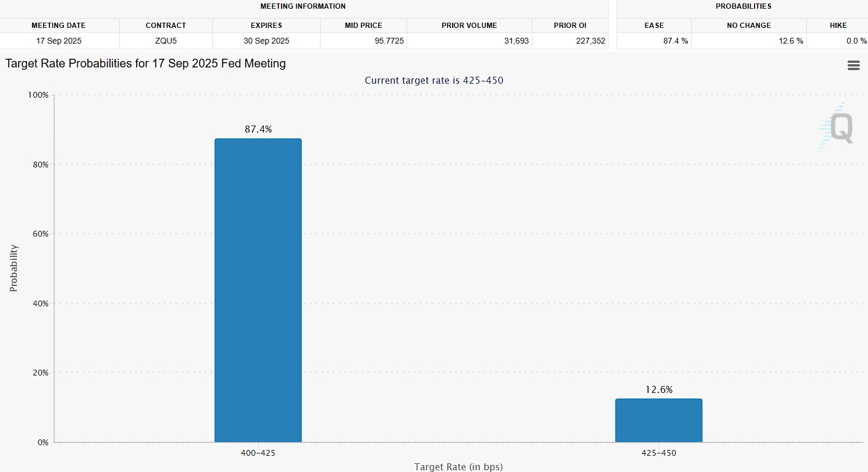Screen dimensions: 868x472
Task: Click the HIKE column header
Action: point(838,26)
